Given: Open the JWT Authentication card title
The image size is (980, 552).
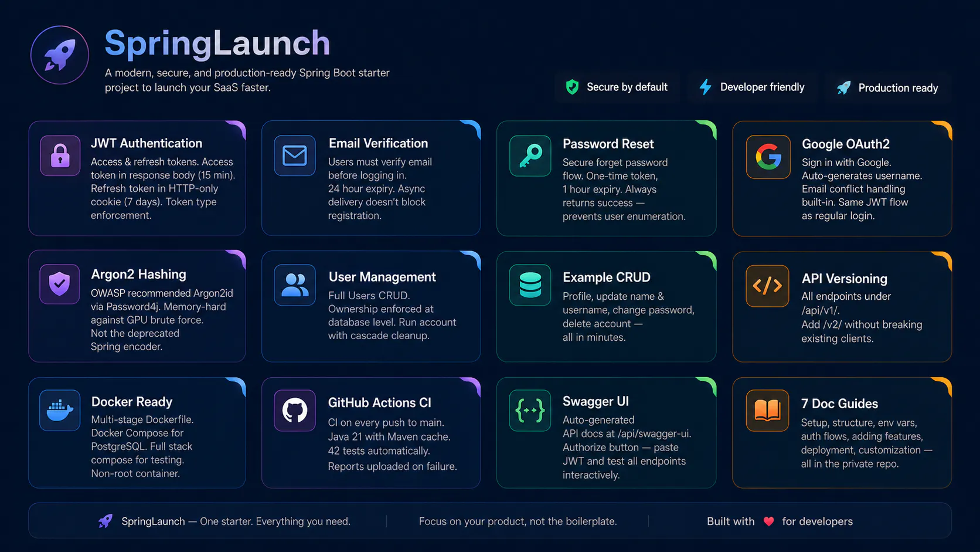Looking at the screenshot, I should [147, 143].
